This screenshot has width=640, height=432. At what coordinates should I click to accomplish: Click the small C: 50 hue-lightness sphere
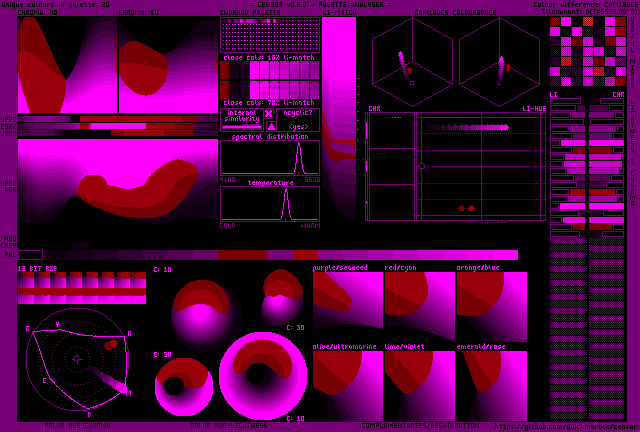click(x=281, y=297)
